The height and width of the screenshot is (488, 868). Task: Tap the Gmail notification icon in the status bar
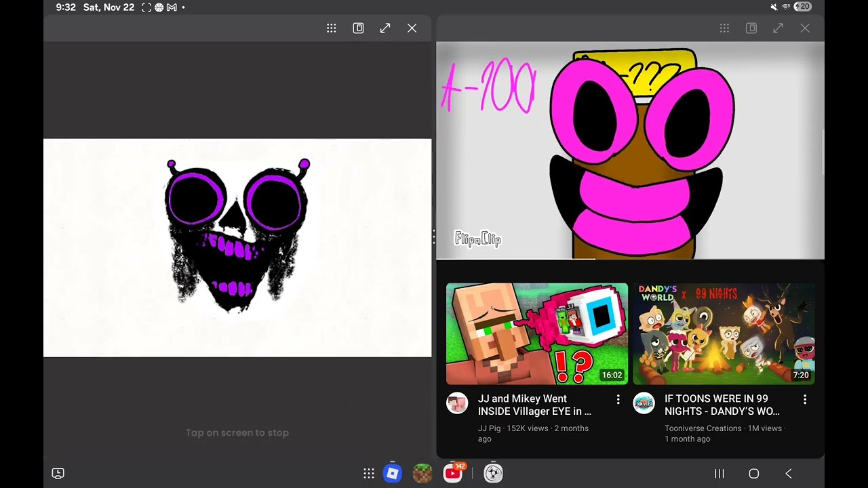click(172, 7)
